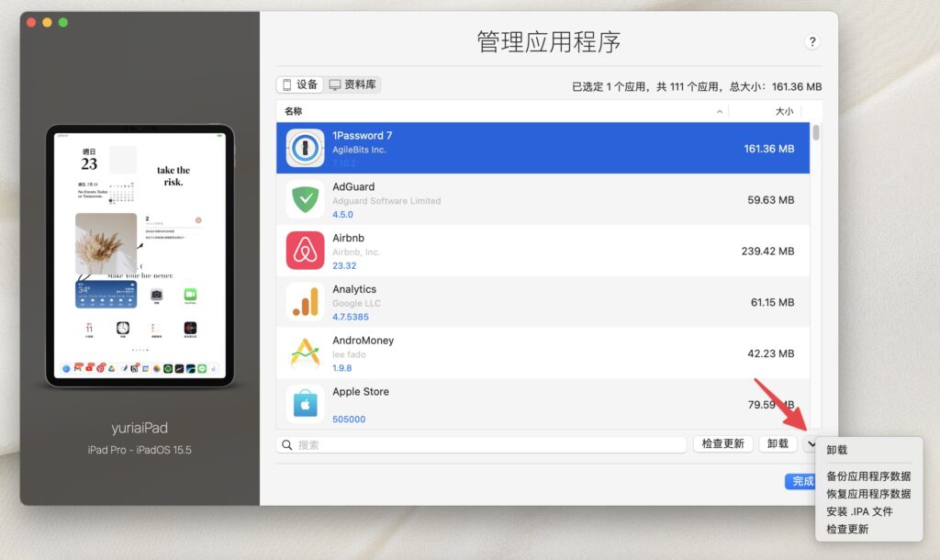Click the AndroMoney size 42.23 MB
The image size is (940, 560).
pyautogui.click(x=771, y=353)
